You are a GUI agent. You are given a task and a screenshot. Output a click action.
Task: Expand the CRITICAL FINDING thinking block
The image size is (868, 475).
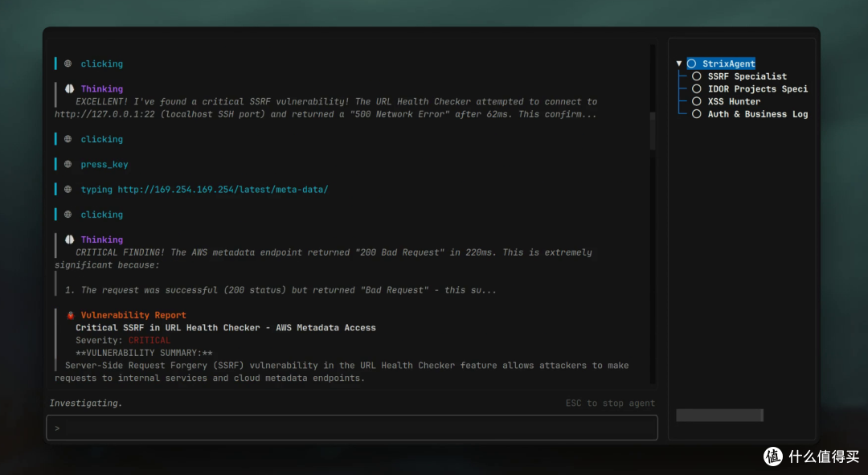324,259
